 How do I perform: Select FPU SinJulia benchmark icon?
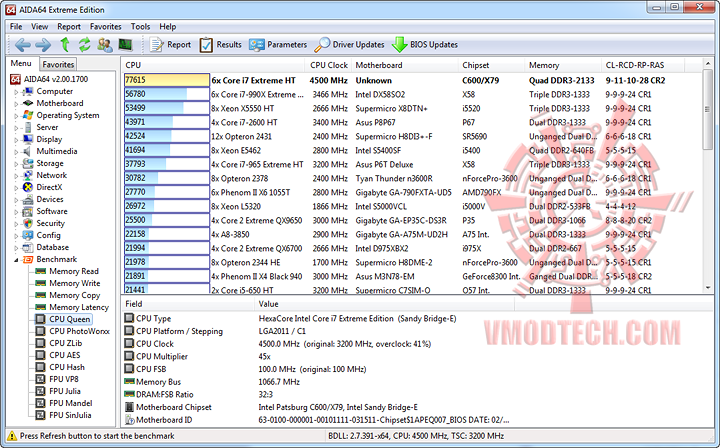pos(41,414)
